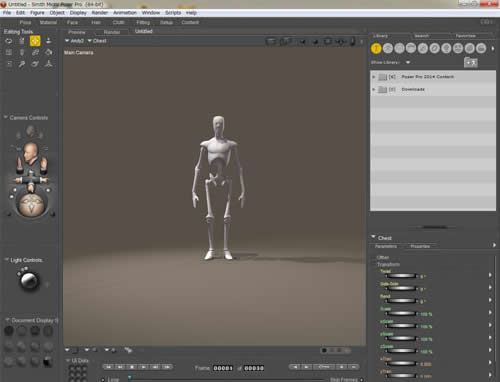Collapse the UI Dots panel
Screen dimensions: 500x382
pyautogui.click(x=68, y=360)
